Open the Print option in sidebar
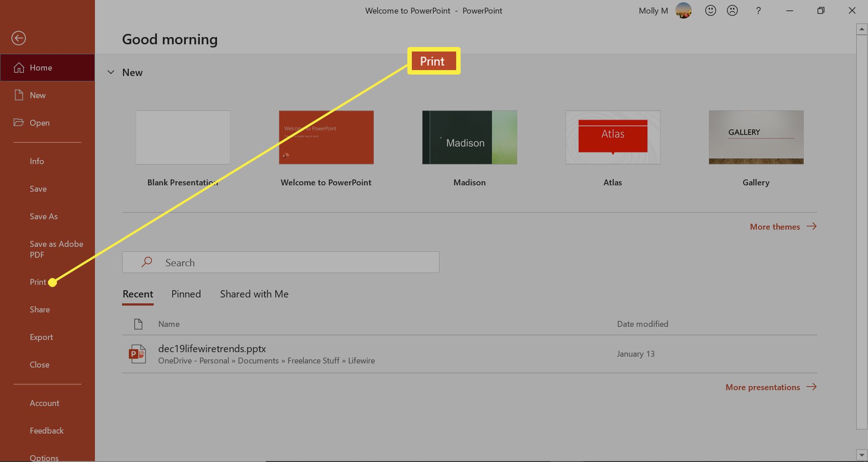868x462 pixels. coord(38,282)
